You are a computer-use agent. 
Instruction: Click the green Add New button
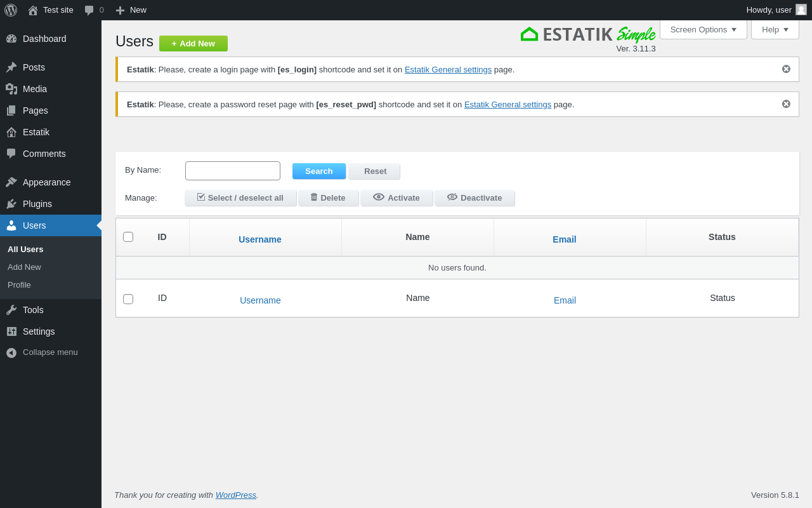click(193, 44)
